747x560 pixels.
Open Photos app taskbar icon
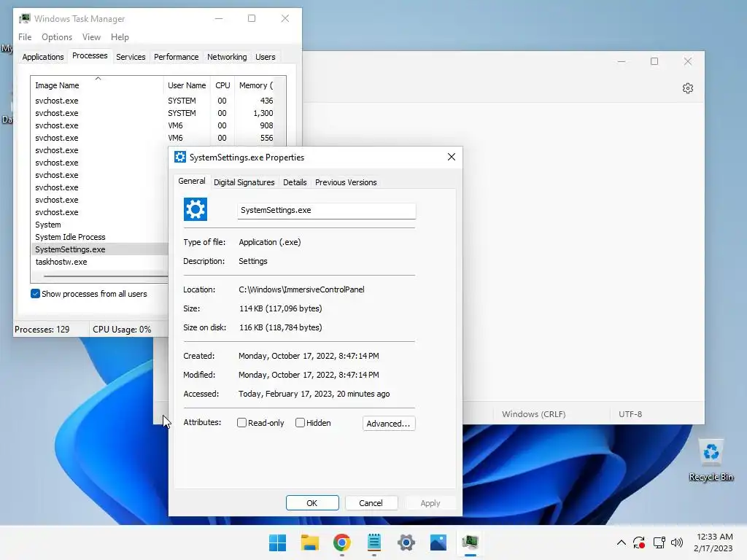click(x=438, y=542)
